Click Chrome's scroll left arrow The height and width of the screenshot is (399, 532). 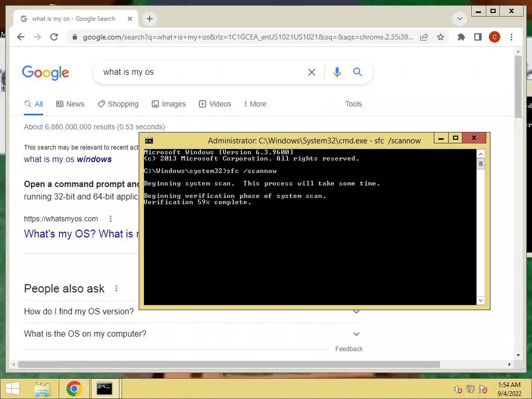14,364
